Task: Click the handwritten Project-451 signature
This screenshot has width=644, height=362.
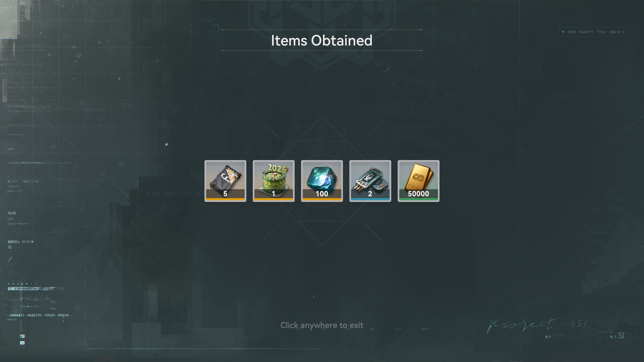Action: pyautogui.click(x=537, y=325)
